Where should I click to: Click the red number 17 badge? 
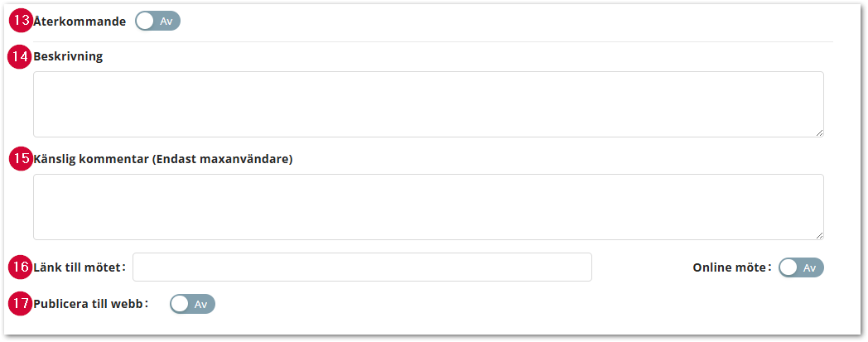pyautogui.click(x=21, y=304)
